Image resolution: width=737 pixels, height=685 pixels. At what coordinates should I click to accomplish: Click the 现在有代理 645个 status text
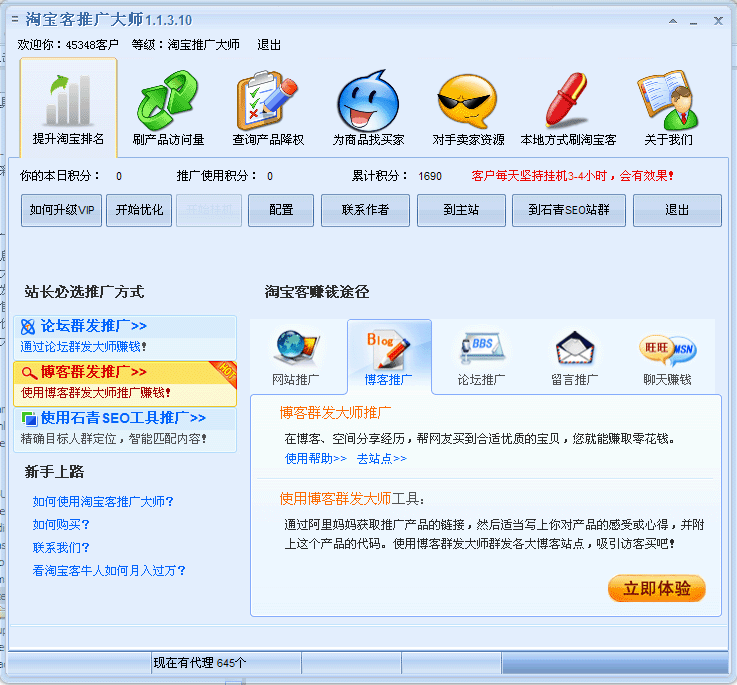coord(200,663)
